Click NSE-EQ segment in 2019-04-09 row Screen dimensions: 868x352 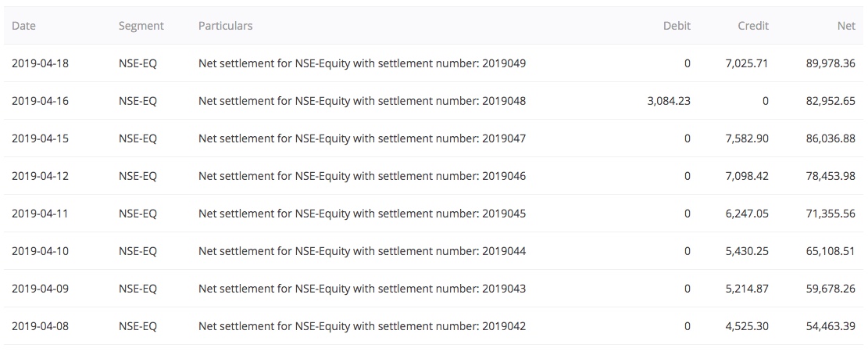(x=138, y=289)
